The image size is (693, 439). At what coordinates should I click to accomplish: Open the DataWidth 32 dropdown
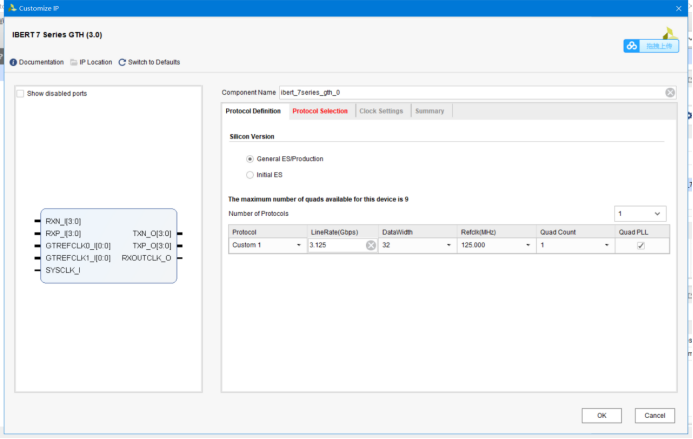pyautogui.click(x=417, y=245)
